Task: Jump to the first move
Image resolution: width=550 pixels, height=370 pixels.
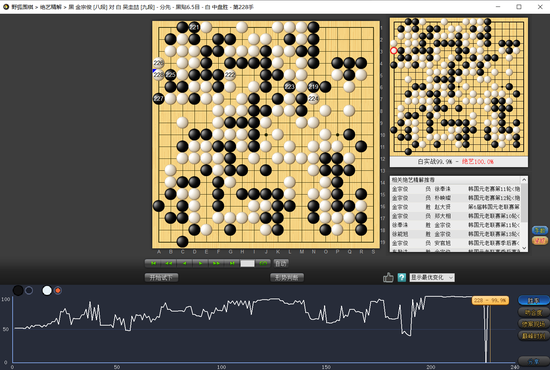Action: point(153,263)
